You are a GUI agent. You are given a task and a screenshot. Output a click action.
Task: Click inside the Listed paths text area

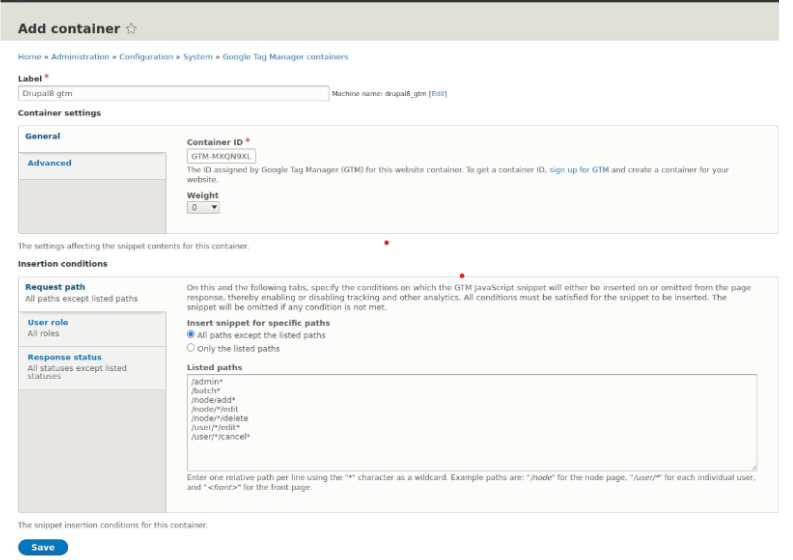click(471, 420)
